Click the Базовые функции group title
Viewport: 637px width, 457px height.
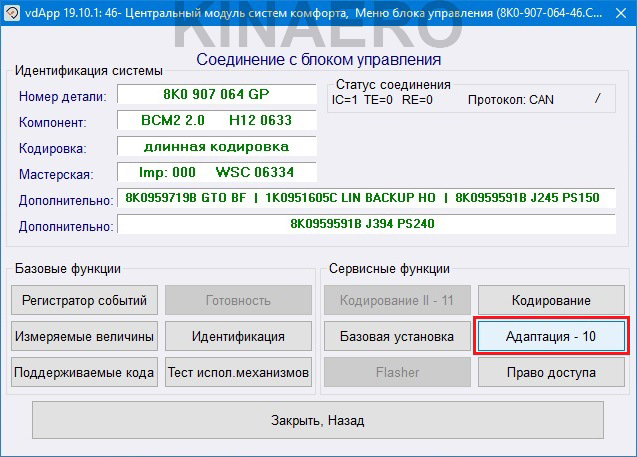coord(68,269)
